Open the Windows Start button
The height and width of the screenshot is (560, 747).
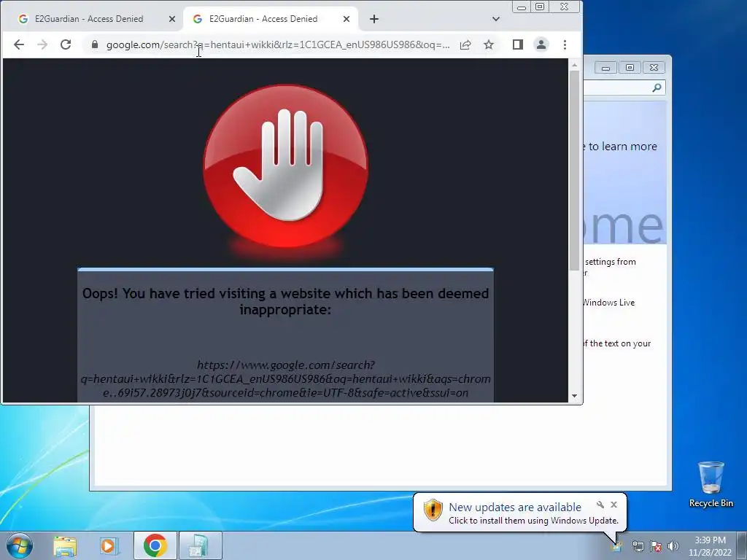(x=20, y=545)
